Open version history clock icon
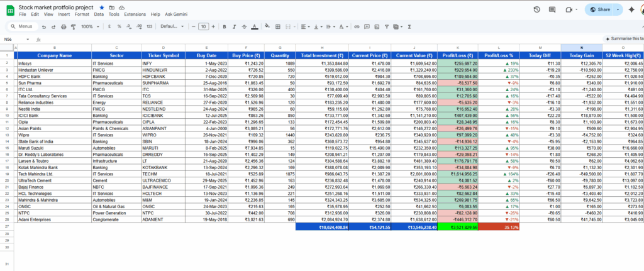This screenshot has height=271, width=644. pyautogui.click(x=536, y=9)
